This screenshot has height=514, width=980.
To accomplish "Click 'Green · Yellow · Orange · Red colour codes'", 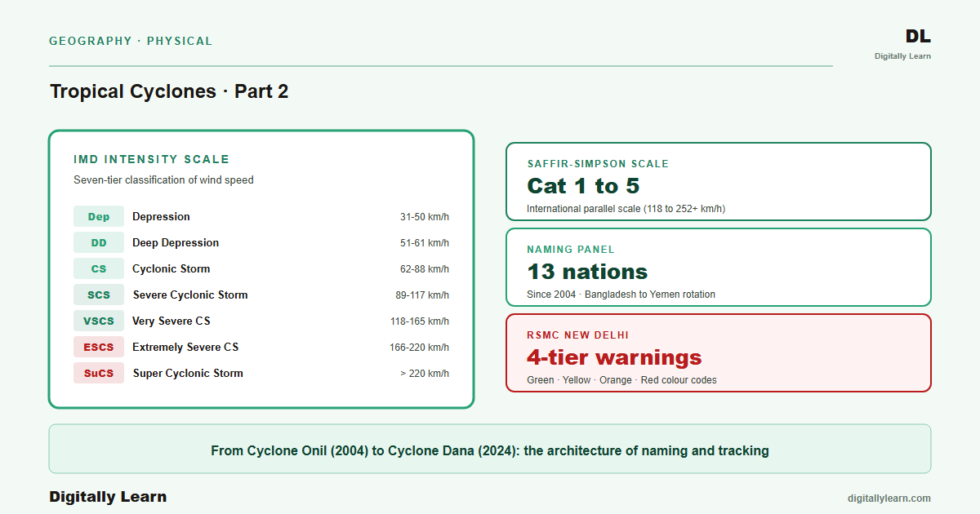I will [x=621, y=380].
